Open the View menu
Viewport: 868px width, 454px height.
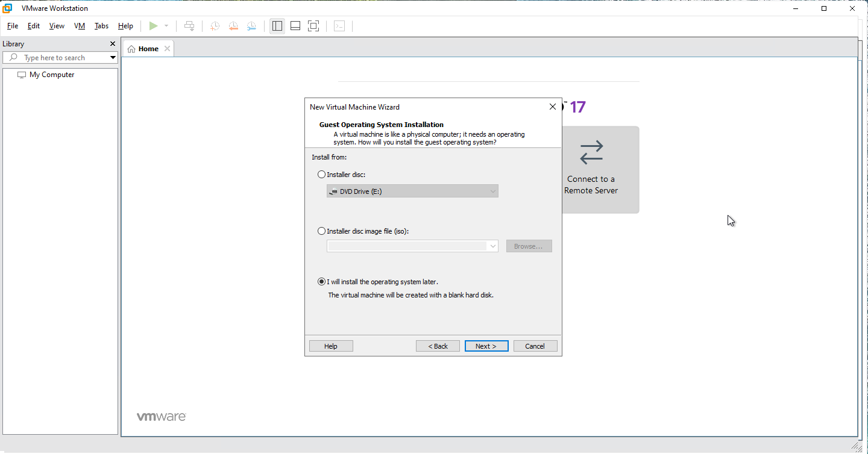coord(57,26)
